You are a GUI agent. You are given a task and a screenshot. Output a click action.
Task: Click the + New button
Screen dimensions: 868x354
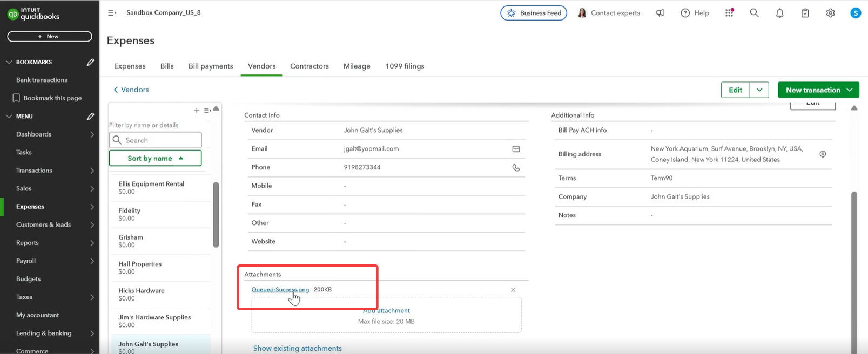click(50, 36)
